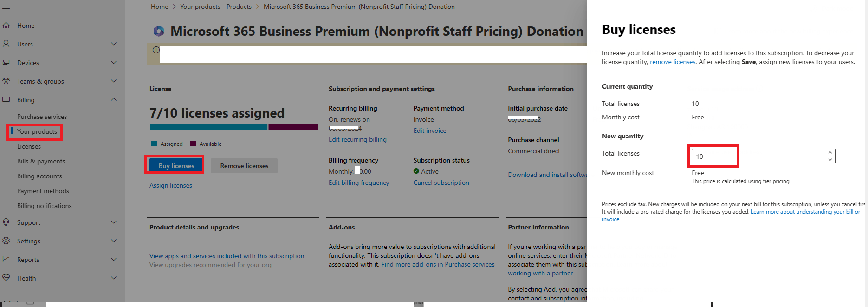Expand the Teams & groups chevron
The height and width of the screenshot is (307, 868).
coord(114,81)
